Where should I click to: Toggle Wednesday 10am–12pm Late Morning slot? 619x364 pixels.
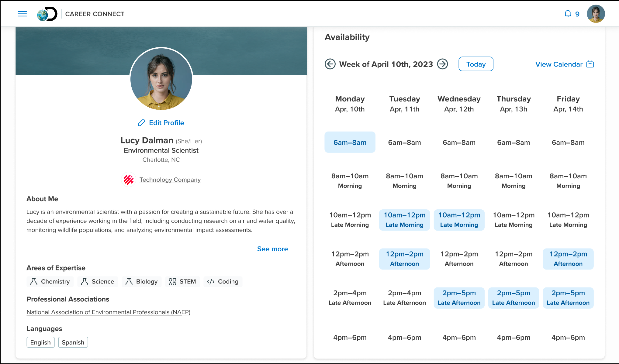click(x=459, y=220)
